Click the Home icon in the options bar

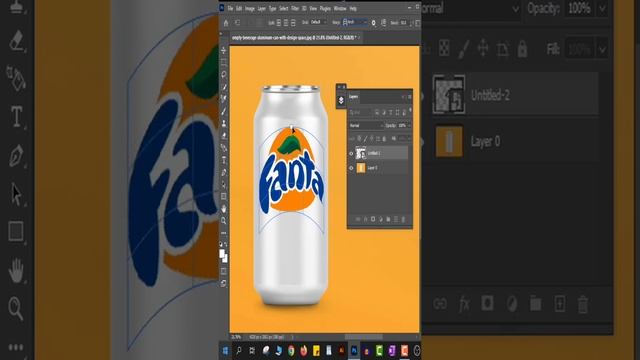click(x=226, y=23)
